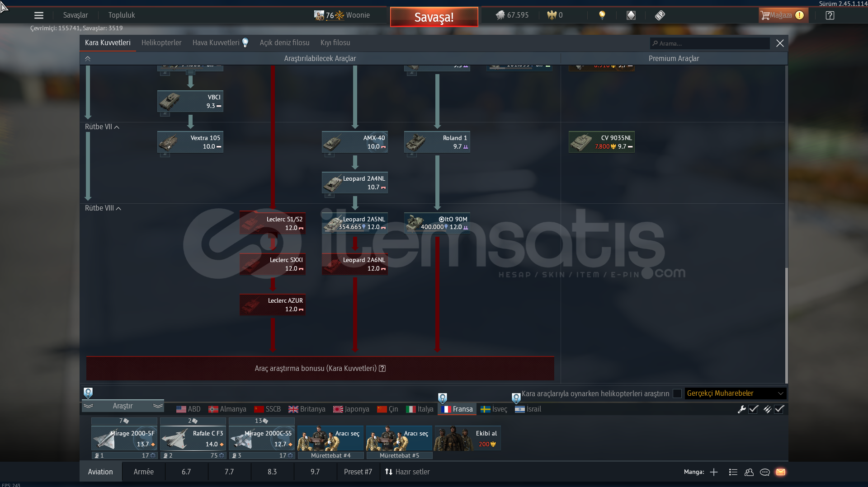Image resolution: width=868 pixels, height=487 pixels.
Task: Select premium CV 9035NL vehicle
Action: click(x=602, y=142)
